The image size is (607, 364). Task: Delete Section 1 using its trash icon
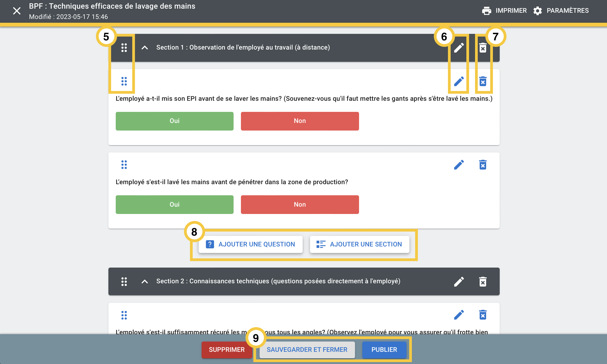(483, 48)
